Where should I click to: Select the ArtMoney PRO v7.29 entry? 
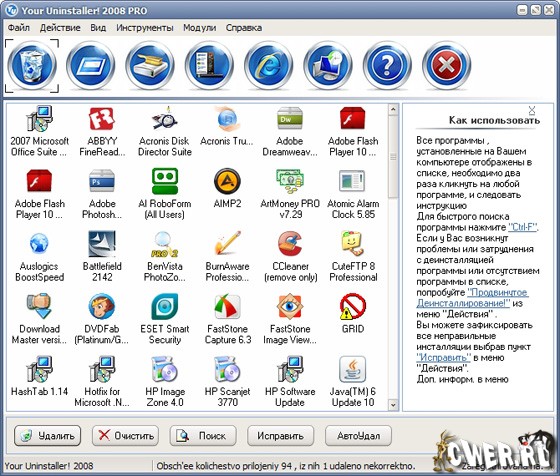pos(290,194)
